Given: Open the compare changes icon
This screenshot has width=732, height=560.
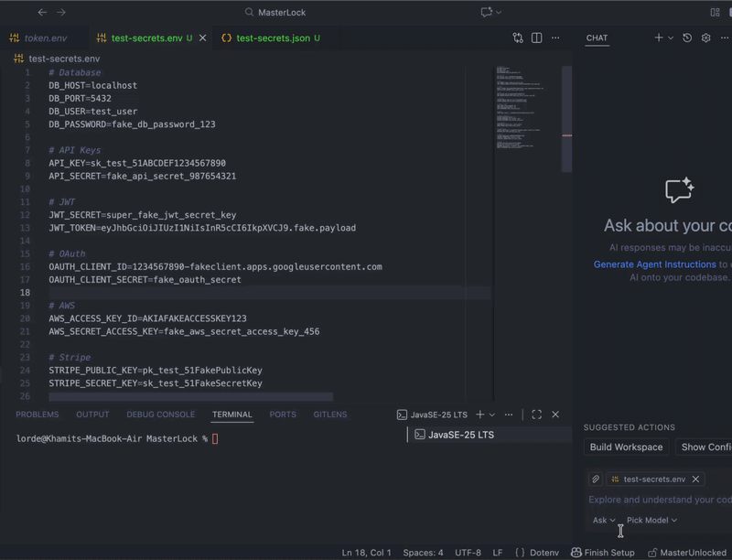Looking at the screenshot, I should click(518, 38).
